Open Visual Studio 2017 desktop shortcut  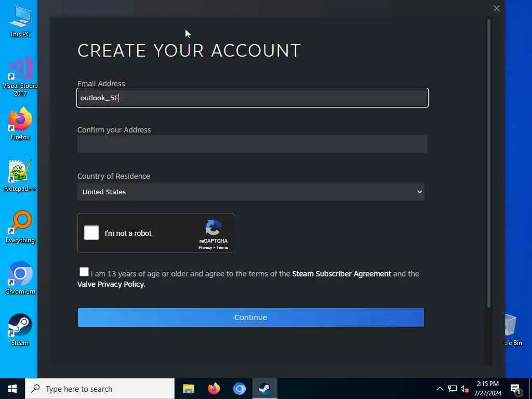point(20,76)
